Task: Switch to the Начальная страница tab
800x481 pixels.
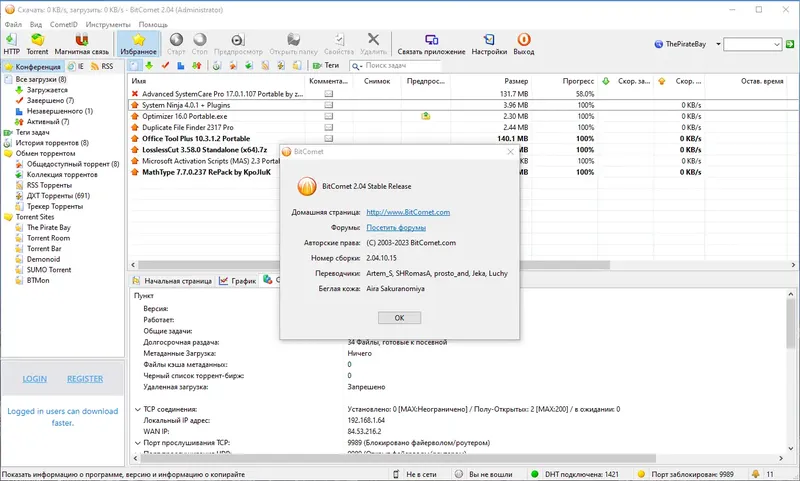Action: (x=172, y=281)
